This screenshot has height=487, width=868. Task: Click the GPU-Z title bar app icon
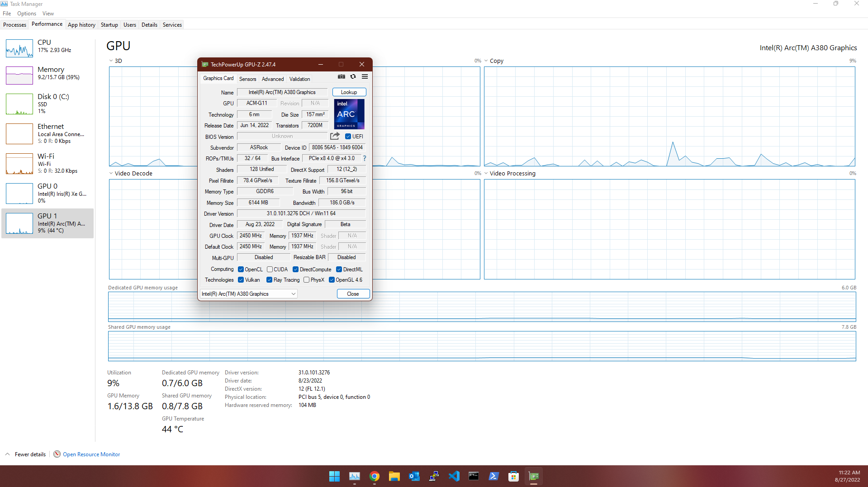(205, 64)
